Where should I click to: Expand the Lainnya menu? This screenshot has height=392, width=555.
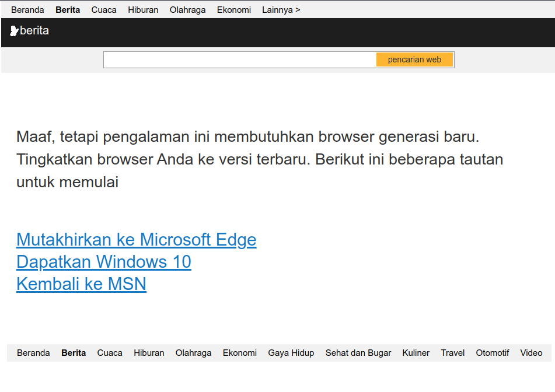281,9
